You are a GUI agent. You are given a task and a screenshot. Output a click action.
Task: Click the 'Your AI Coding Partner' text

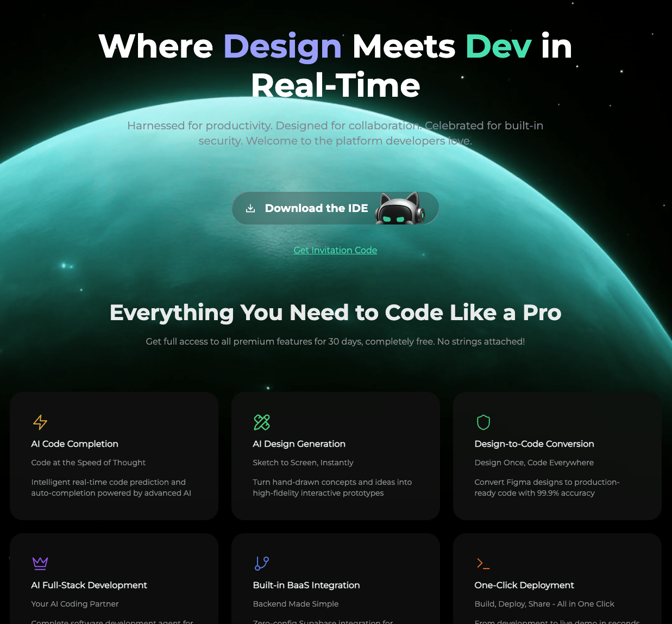point(75,604)
